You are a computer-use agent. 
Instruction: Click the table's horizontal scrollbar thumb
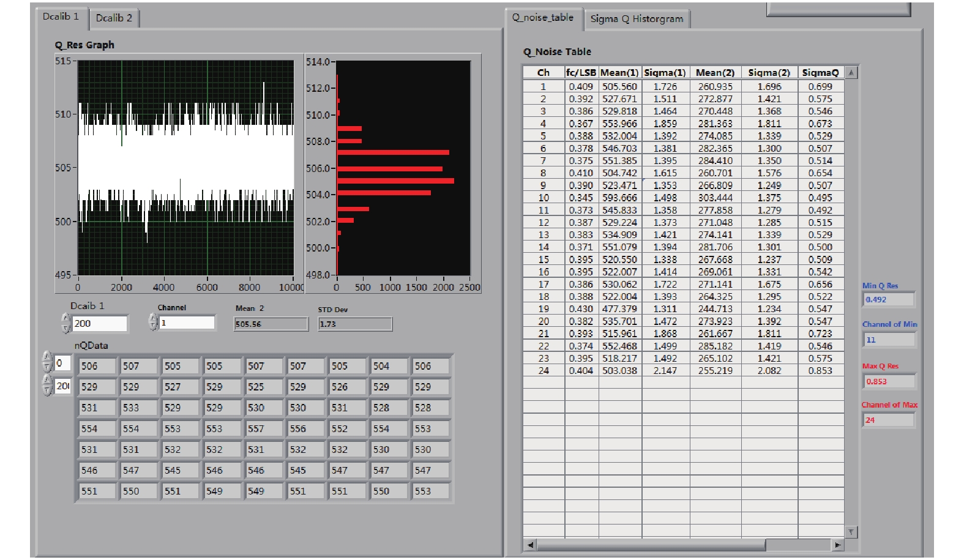[x=651, y=545]
